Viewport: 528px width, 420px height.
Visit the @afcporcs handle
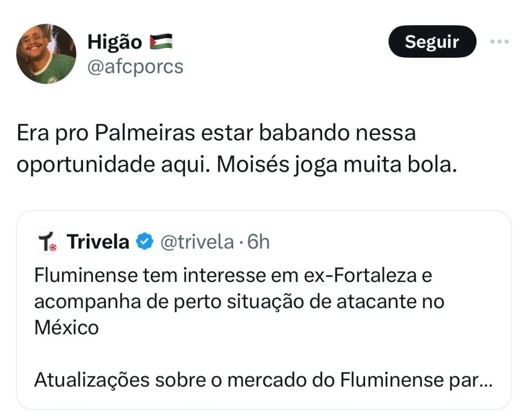point(135,66)
